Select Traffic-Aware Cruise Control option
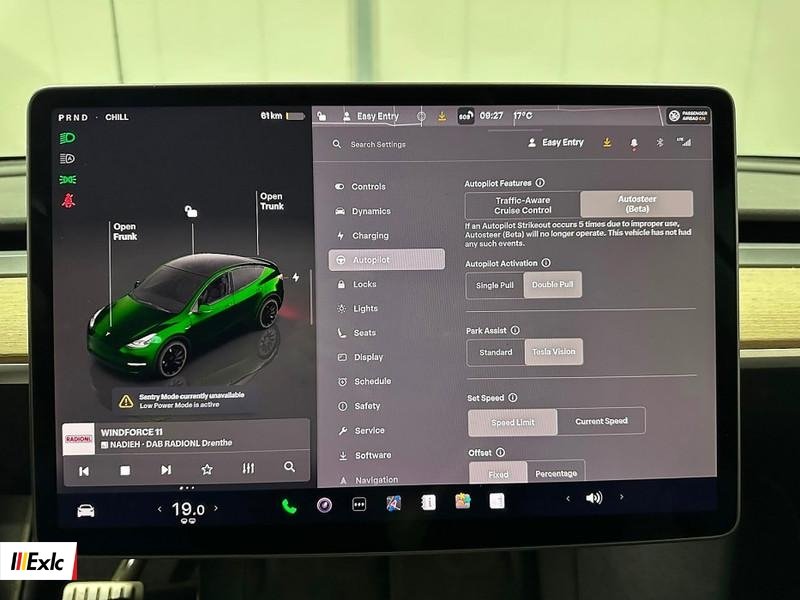Image resolution: width=800 pixels, height=600 pixels. [523, 205]
